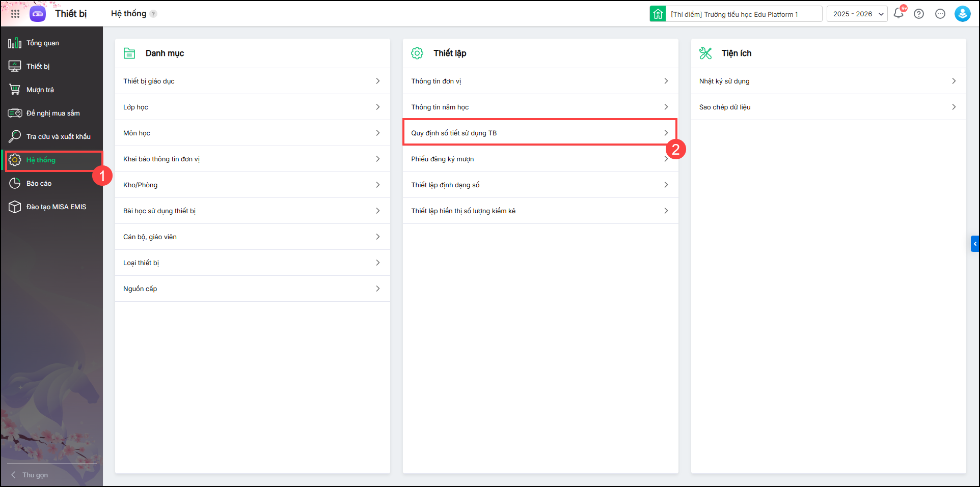Open Tổng quan from sidebar
The height and width of the screenshot is (487, 980).
point(42,43)
